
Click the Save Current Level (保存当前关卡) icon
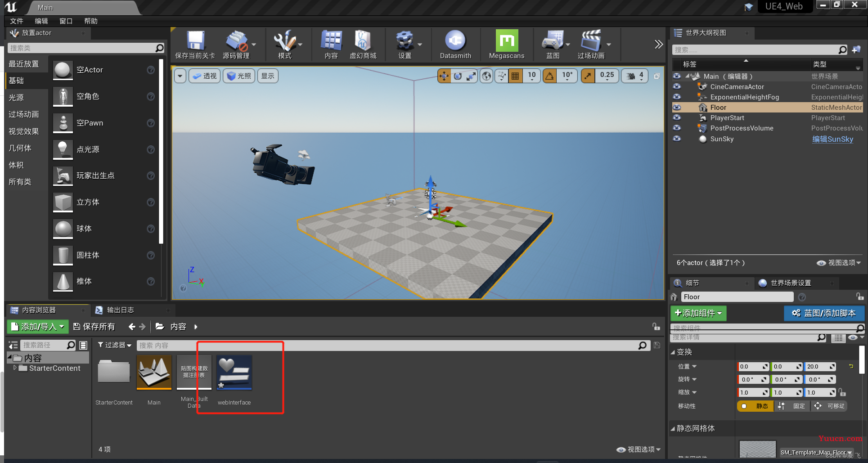pyautogui.click(x=195, y=44)
